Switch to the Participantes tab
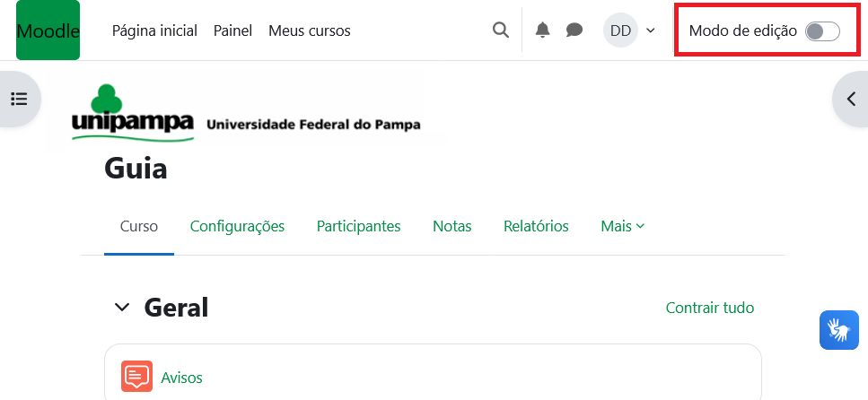 tap(358, 226)
